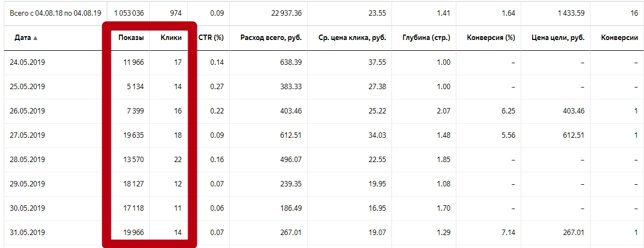Sort table by Клики column header
The image size is (644, 248).
click(x=171, y=38)
